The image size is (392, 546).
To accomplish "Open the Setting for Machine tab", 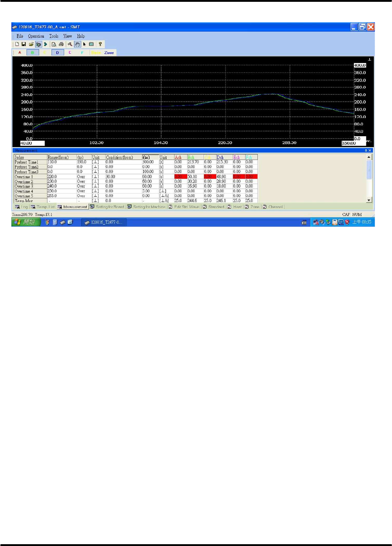I will 146,207.
